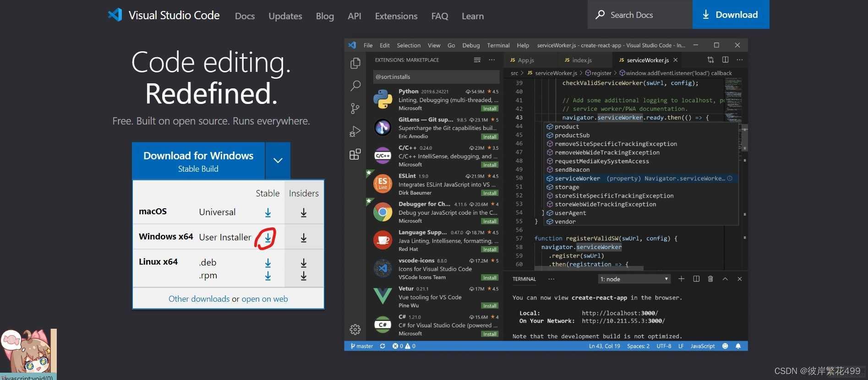
Task: Open the Docs page in navbar
Action: (x=245, y=16)
